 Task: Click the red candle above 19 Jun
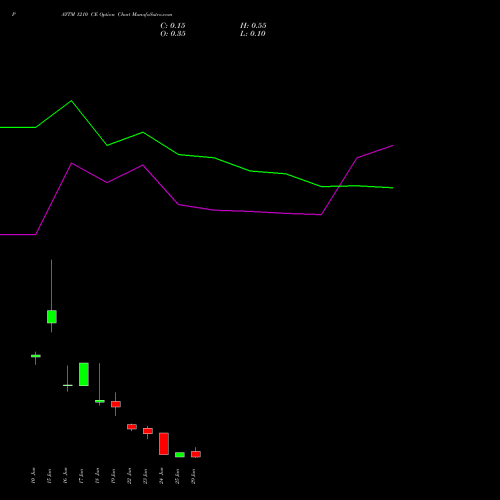point(116,404)
